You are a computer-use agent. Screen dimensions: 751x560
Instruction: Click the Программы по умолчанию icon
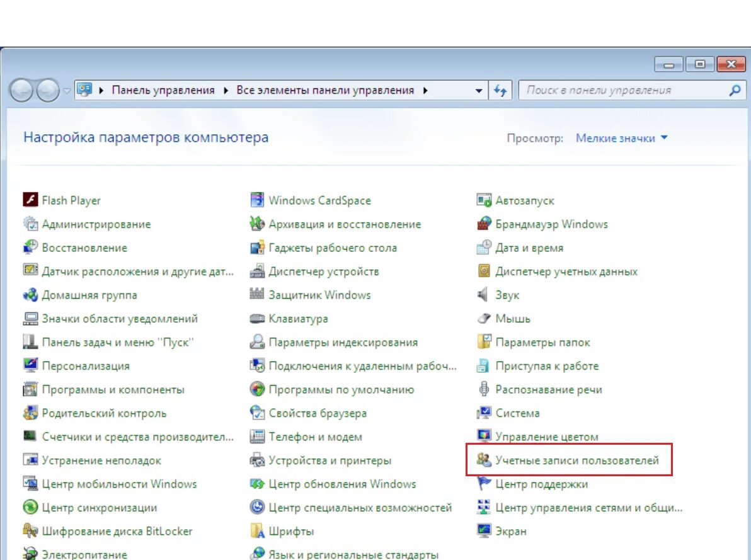click(257, 389)
